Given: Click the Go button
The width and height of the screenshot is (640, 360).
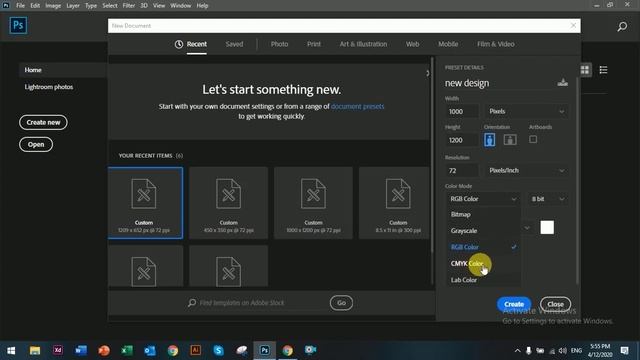Looking at the screenshot, I should (341, 302).
